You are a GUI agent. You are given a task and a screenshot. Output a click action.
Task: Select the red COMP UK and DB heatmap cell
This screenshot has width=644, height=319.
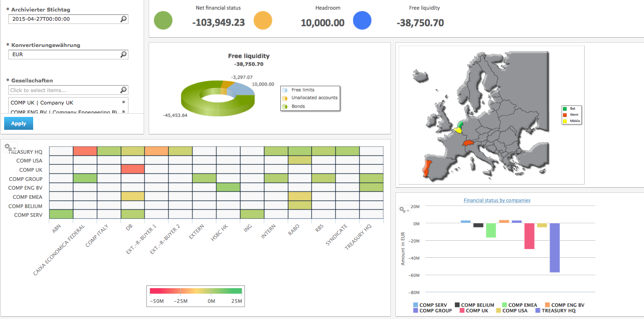pos(133,169)
